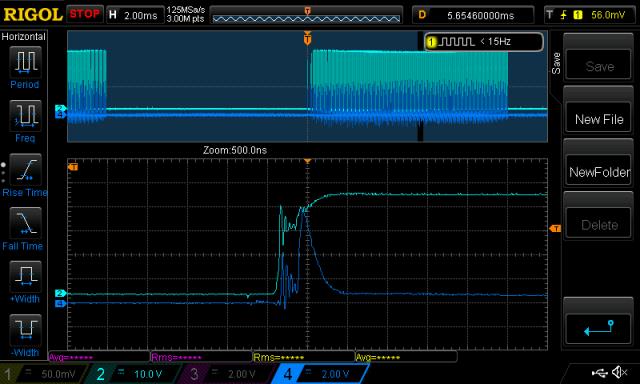This screenshot has height=384, width=640.
Task: Toggle the muted speaker sound icon
Action: tap(620, 372)
